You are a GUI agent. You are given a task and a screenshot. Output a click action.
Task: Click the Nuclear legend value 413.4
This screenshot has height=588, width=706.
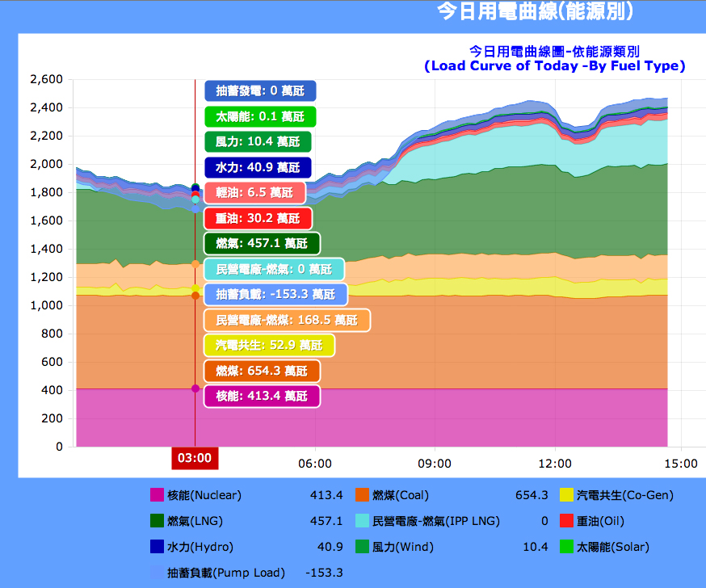(x=326, y=495)
